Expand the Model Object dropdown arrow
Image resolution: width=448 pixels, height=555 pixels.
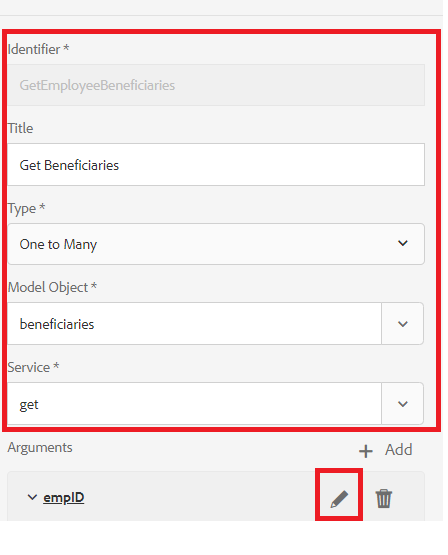click(x=403, y=324)
